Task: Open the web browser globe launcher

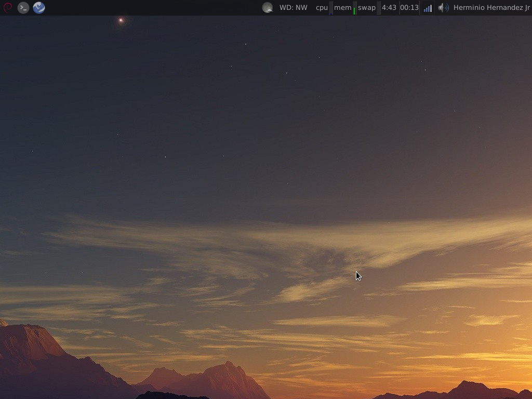Action: tap(39, 7)
